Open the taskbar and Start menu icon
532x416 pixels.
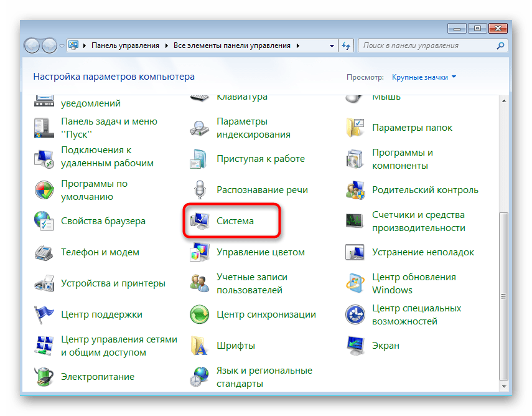[44, 128]
